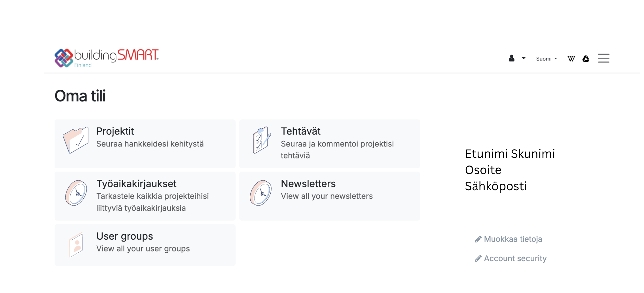Open the hamburger menu icon
The height and width of the screenshot is (293, 644).
[604, 58]
